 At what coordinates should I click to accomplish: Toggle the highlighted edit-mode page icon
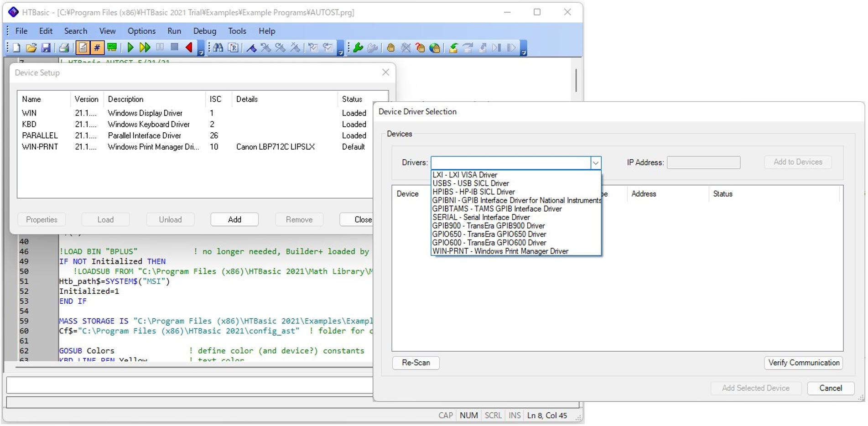83,47
